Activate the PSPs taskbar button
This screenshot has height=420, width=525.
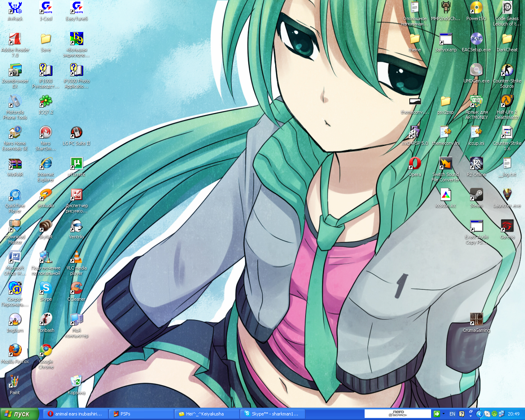[x=142, y=414]
